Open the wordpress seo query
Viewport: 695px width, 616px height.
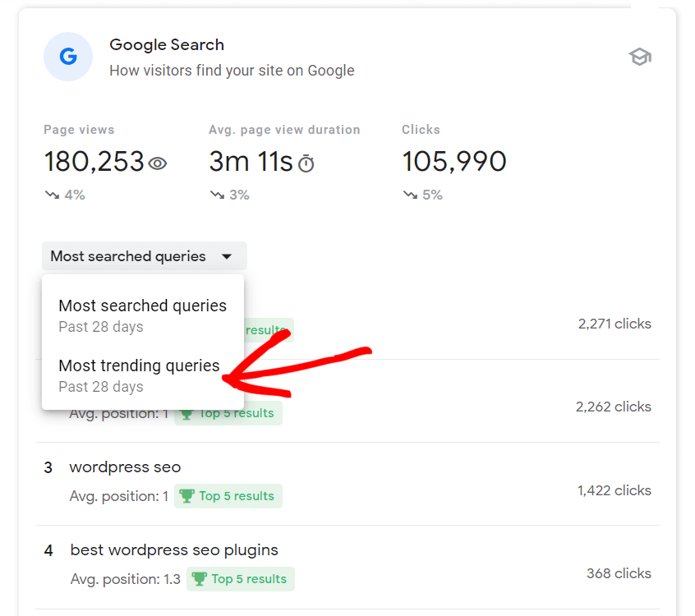pos(125,467)
